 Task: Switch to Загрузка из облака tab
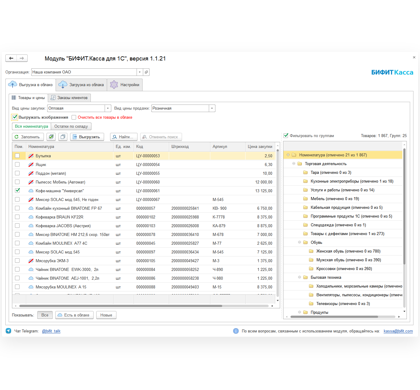(x=81, y=85)
